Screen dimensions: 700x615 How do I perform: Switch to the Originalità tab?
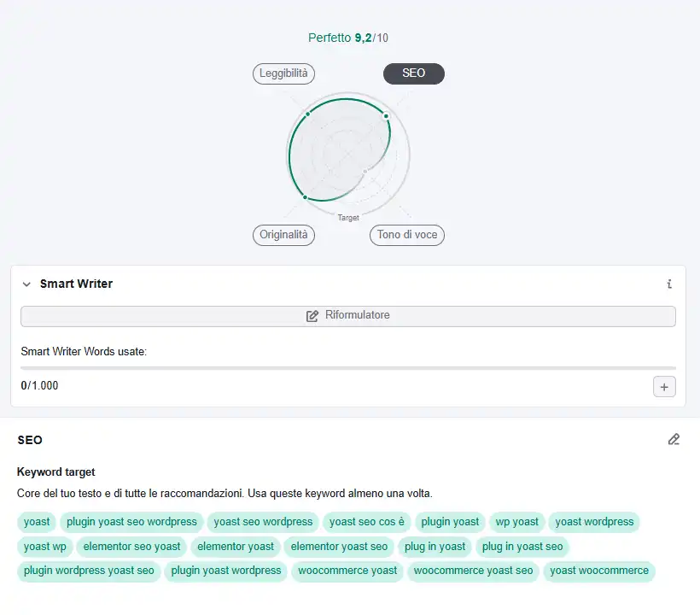(283, 235)
